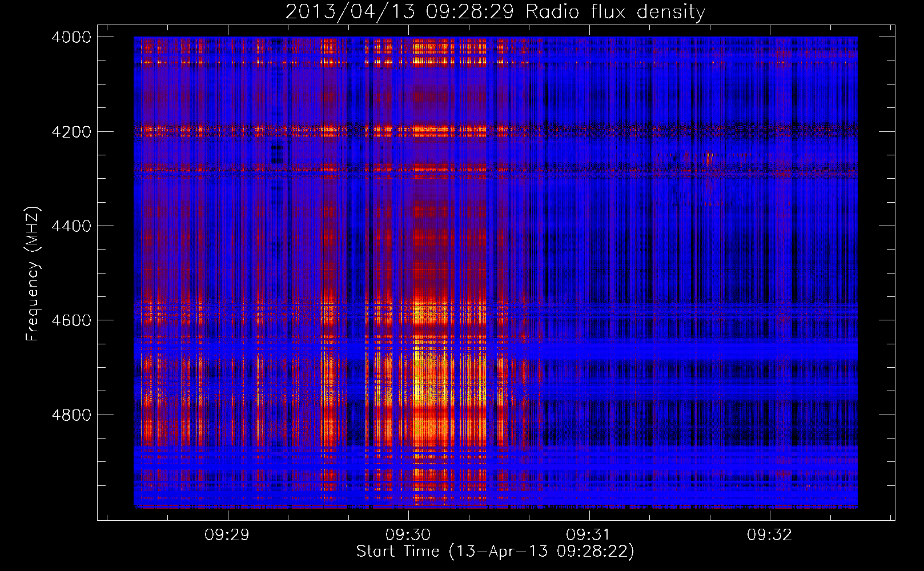Click the 4600 frequency tick label

tap(71, 320)
